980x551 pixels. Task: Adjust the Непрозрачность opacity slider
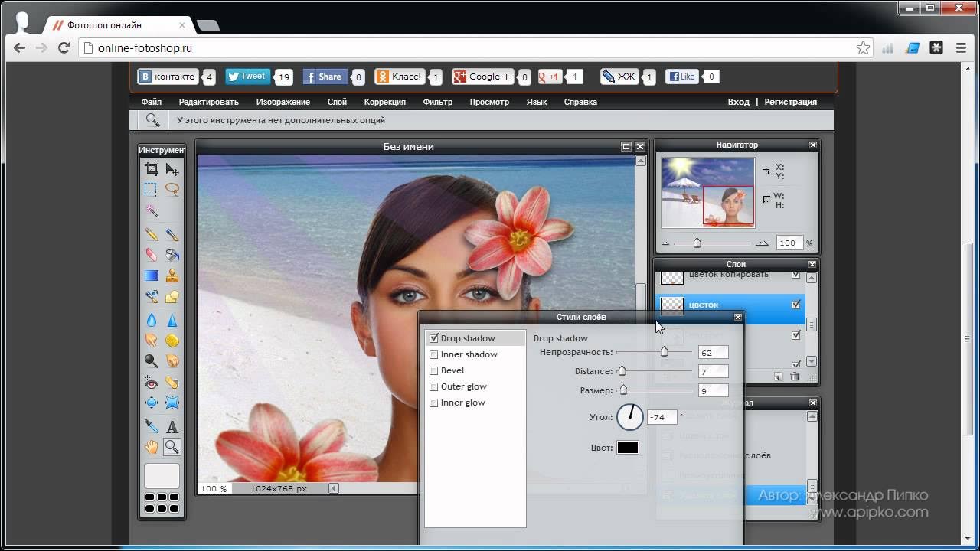pos(664,352)
